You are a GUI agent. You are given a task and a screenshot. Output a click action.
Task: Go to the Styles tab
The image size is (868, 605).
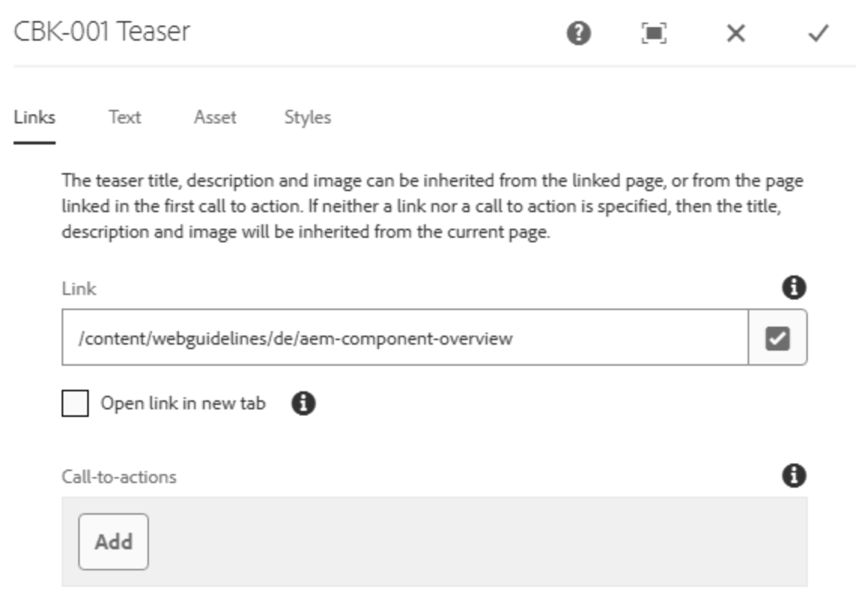307,117
